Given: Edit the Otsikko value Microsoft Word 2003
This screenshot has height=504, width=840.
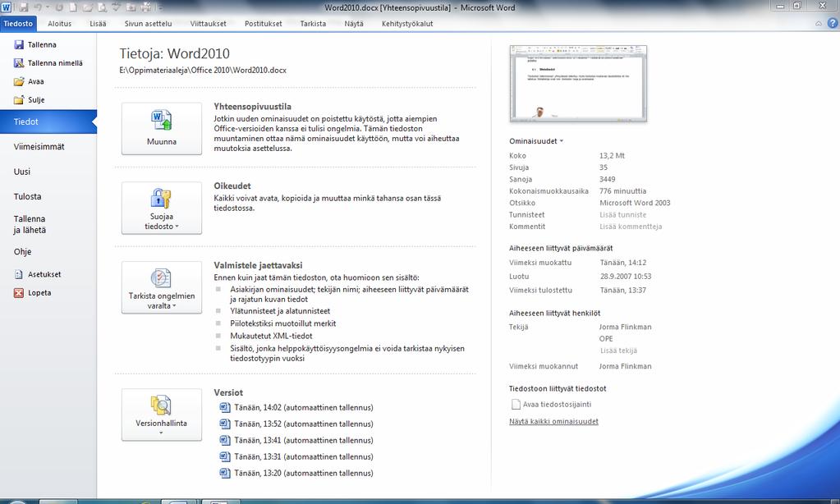Looking at the screenshot, I should tap(635, 203).
